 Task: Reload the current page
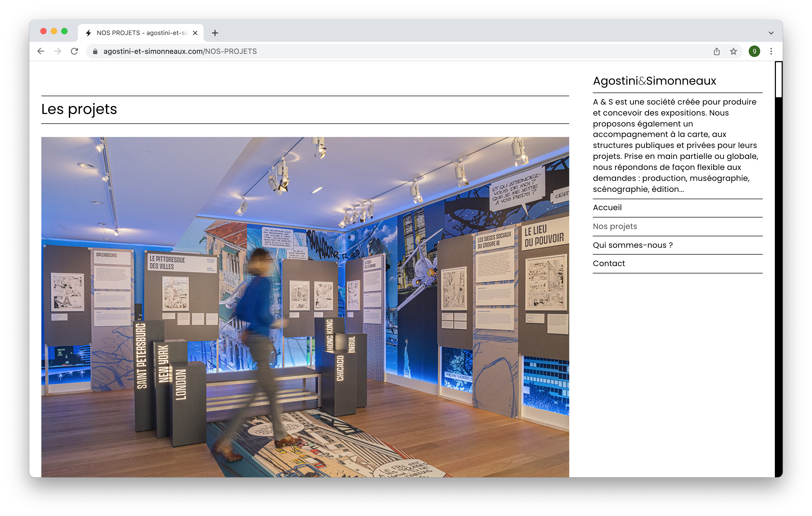click(75, 51)
